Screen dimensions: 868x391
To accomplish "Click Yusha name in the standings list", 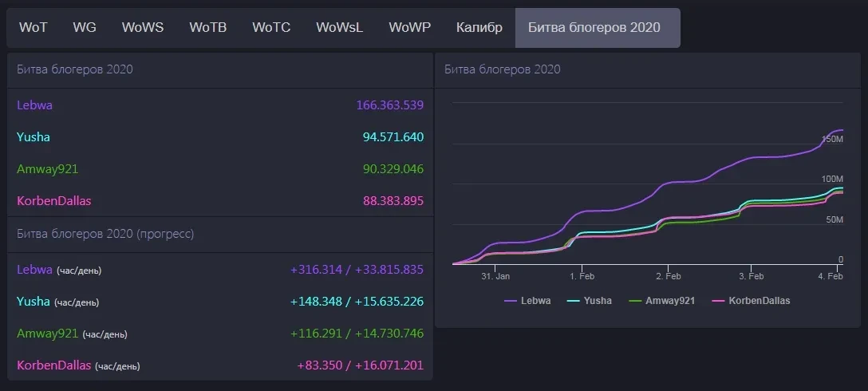I will tap(34, 136).
